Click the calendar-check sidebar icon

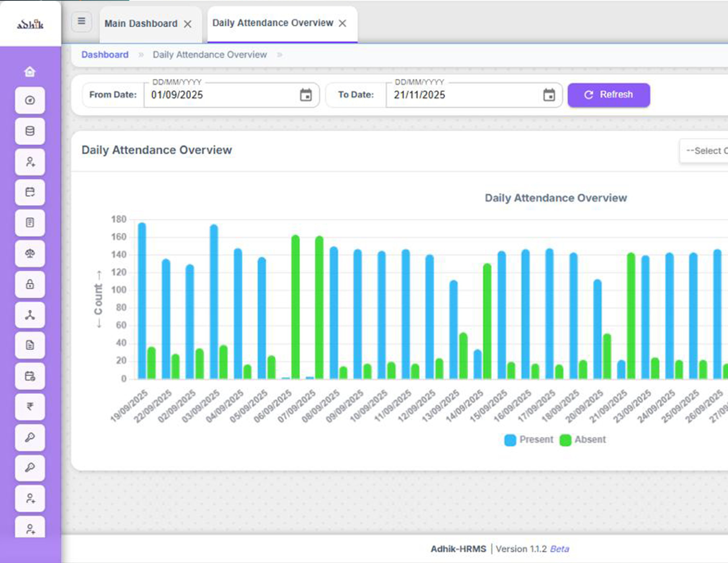pos(30,192)
